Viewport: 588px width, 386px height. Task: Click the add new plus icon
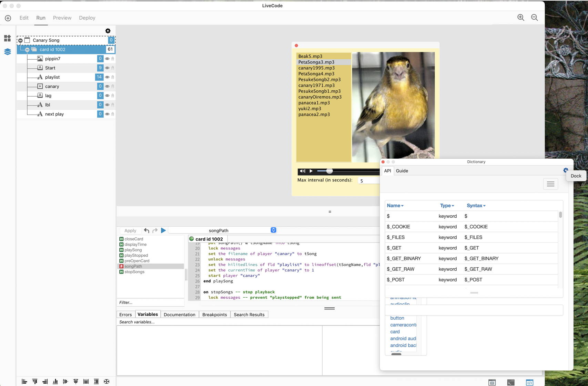point(8,18)
